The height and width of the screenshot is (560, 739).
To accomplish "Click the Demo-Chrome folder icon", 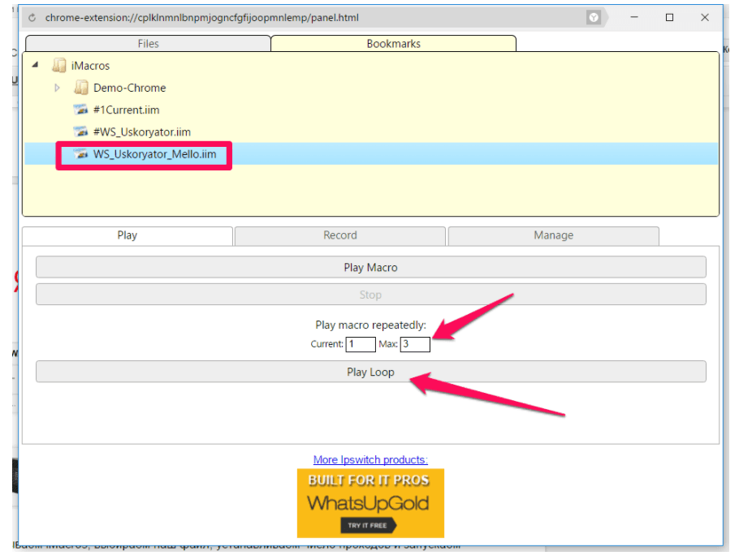I will tap(81, 88).
